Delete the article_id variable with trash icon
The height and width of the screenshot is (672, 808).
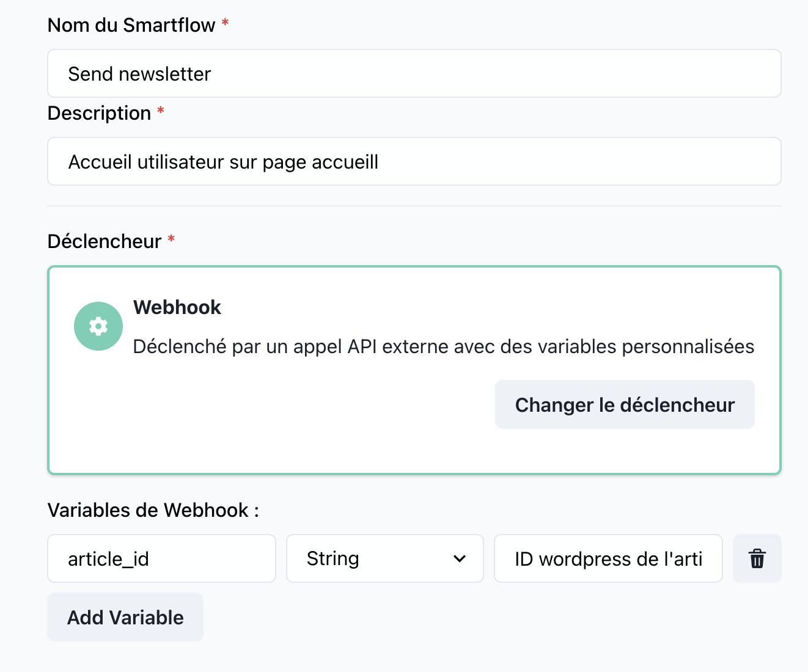point(757,558)
